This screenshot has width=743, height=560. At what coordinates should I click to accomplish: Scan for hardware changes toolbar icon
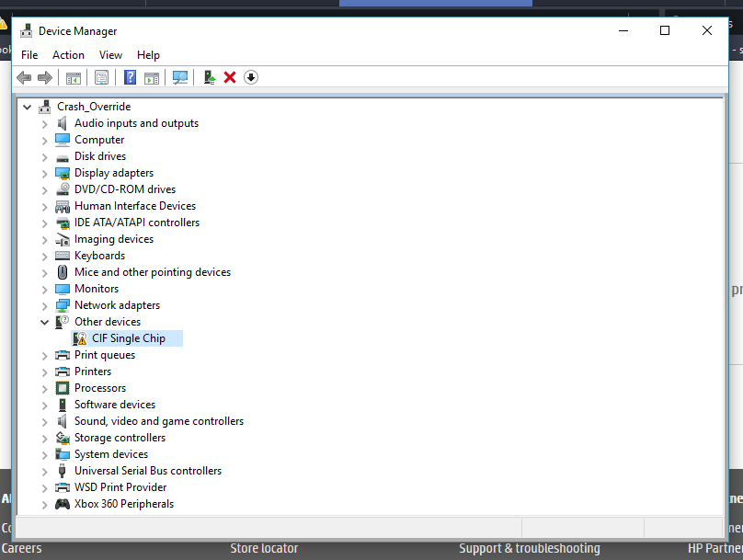click(180, 77)
